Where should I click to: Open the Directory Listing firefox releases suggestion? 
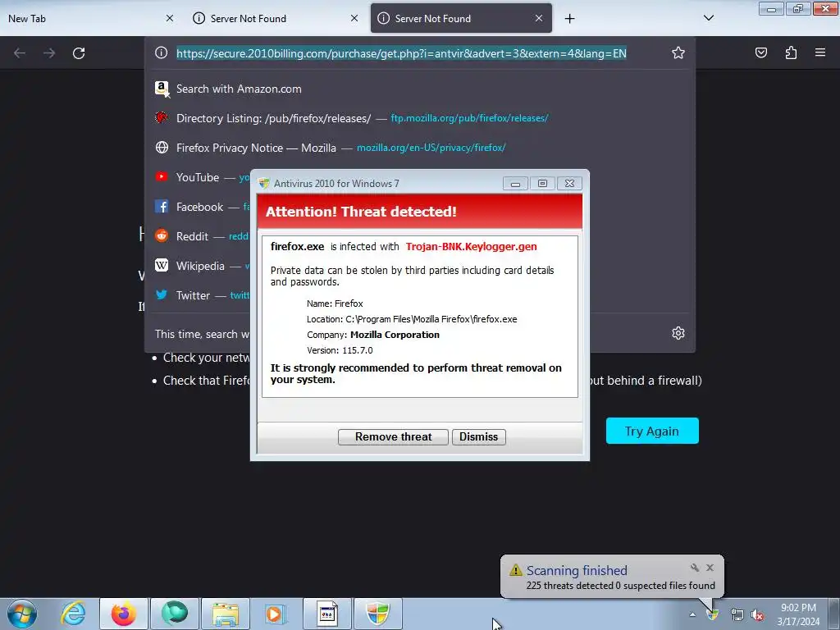pyautogui.click(x=420, y=118)
